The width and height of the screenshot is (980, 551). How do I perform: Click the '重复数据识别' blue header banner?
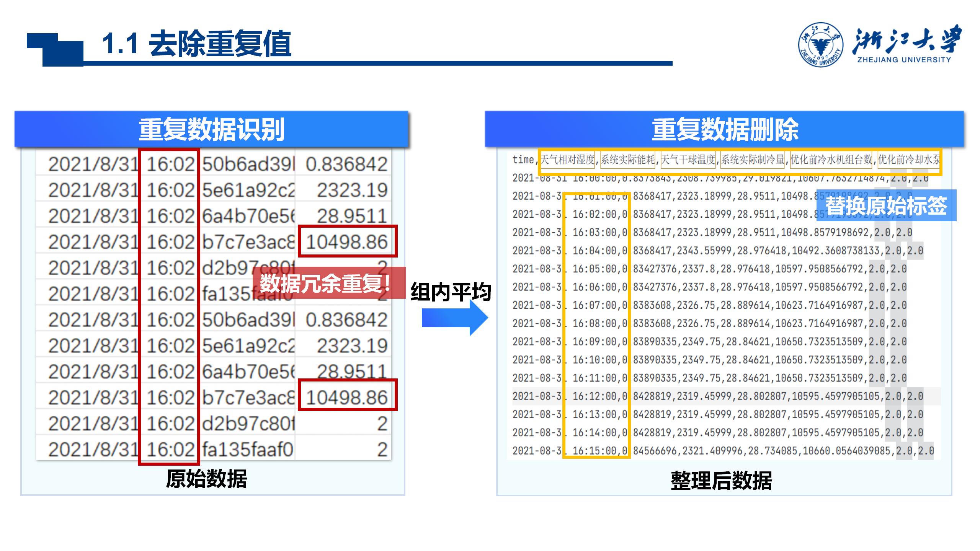coord(211,129)
